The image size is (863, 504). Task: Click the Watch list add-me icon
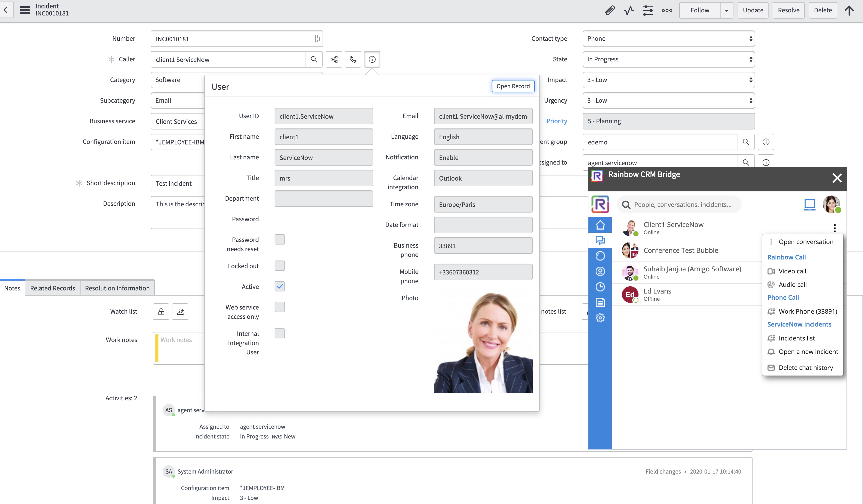click(x=180, y=311)
